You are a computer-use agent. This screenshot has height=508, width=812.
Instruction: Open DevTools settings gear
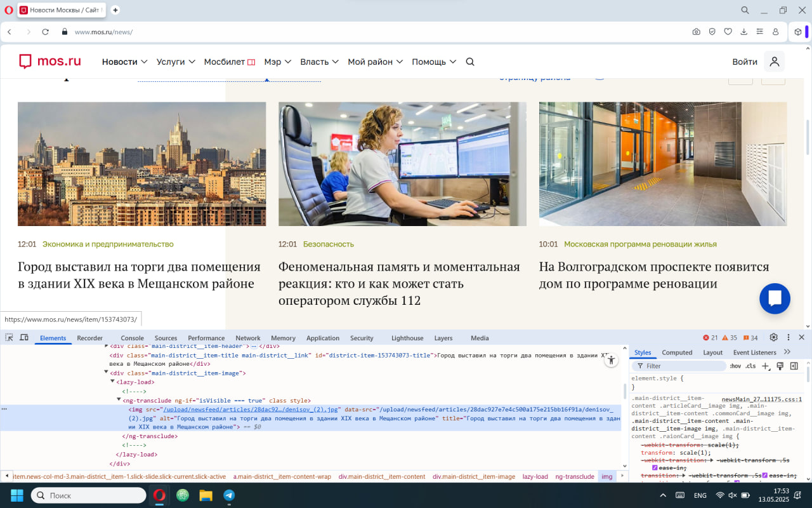pos(773,338)
